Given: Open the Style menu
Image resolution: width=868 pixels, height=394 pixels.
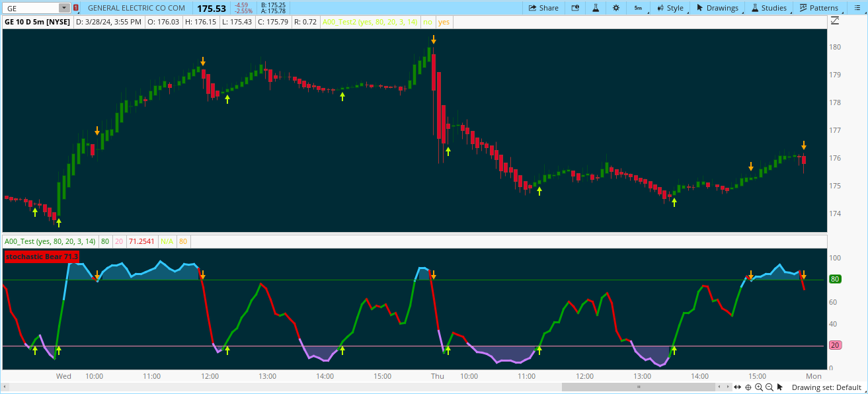Looking at the screenshot, I should click(x=670, y=8).
